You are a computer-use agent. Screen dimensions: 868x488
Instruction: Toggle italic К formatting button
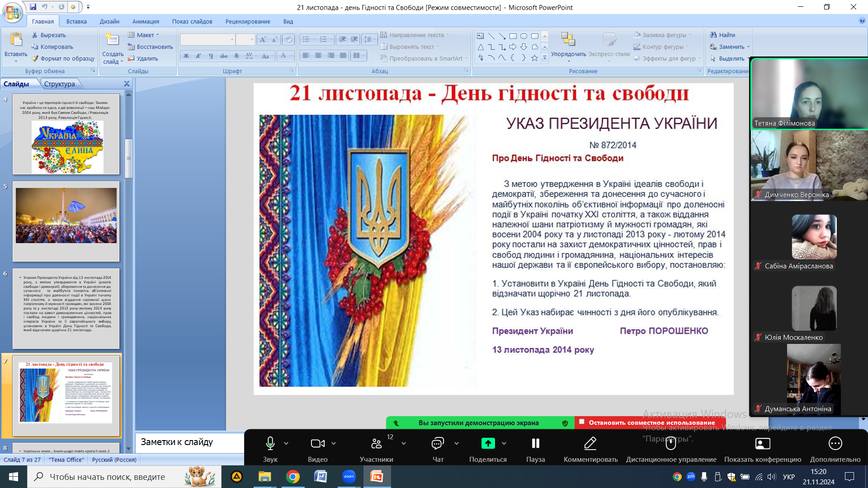click(x=198, y=56)
